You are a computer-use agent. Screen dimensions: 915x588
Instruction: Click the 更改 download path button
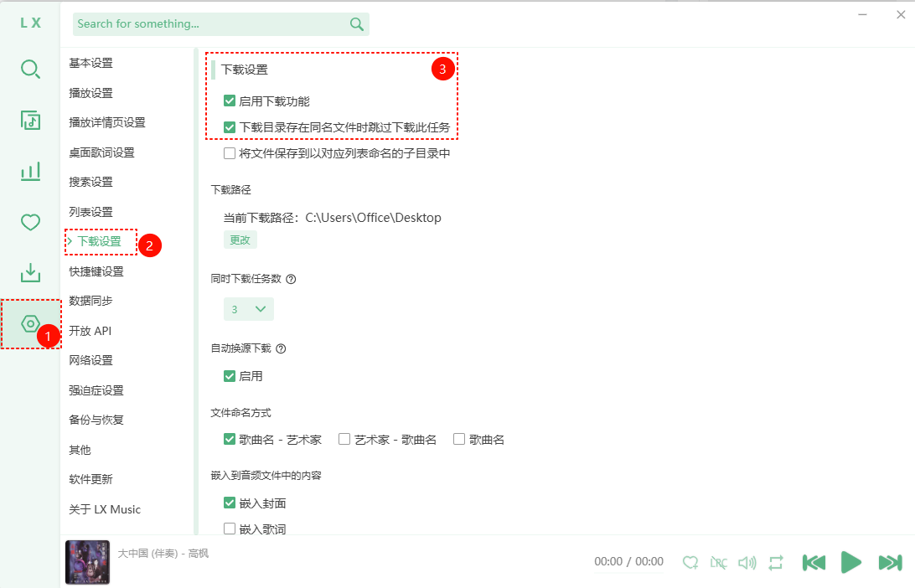240,240
